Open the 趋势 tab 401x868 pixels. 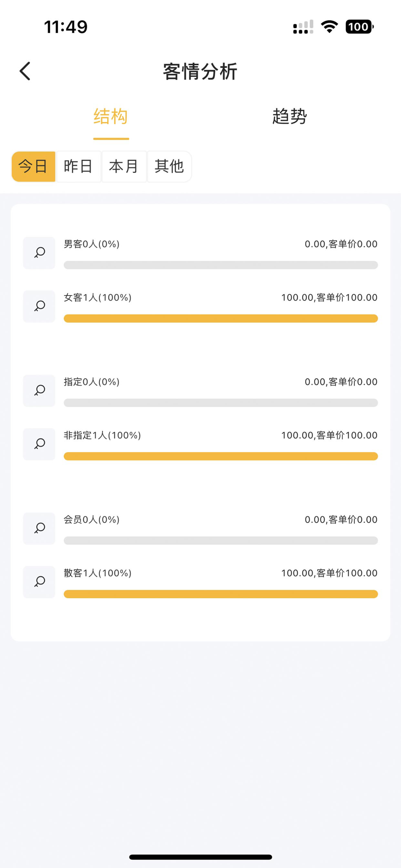[x=289, y=117]
